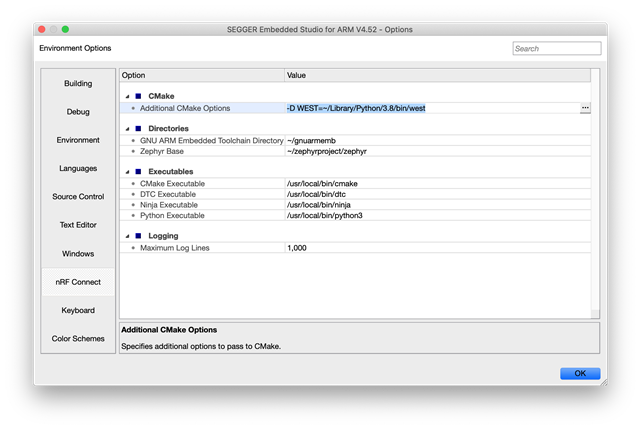Click the Option column header
This screenshot has width=640, height=429.
tap(202, 75)
